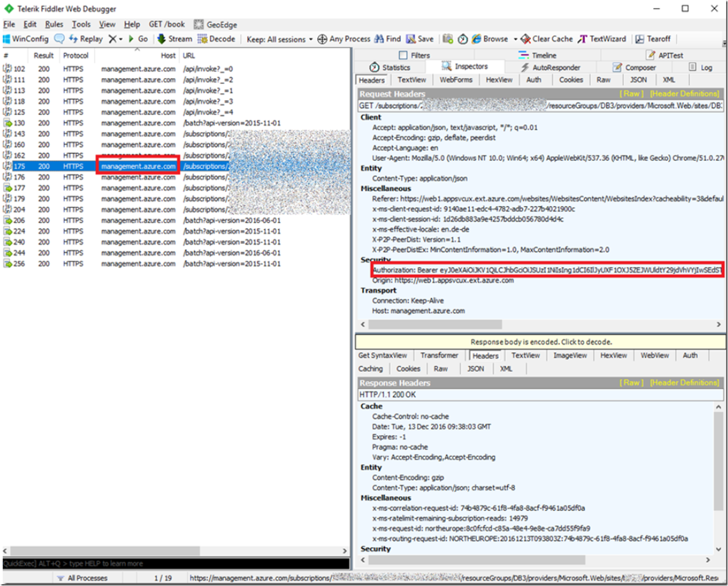The width and height of the screenshot is (728, 586).
Task: Click the timer clock icon in toolbar
Action: pos(462,39)
